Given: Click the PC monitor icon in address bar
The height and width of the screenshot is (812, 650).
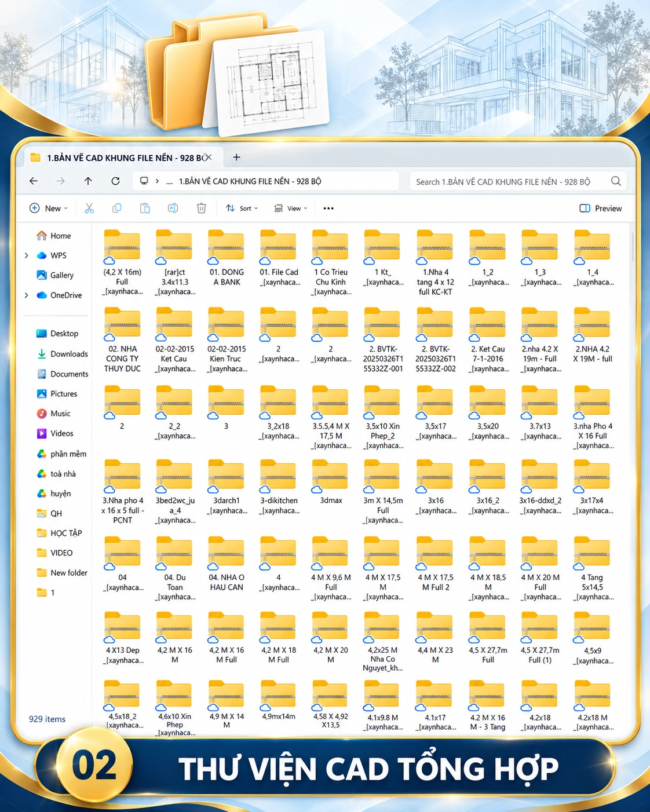Looking at the screenshot, I should (144, 181).
